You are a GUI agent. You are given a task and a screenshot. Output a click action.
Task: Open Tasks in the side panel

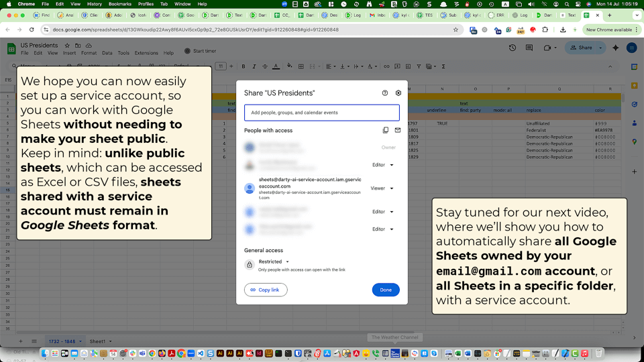tap(634, 105)
